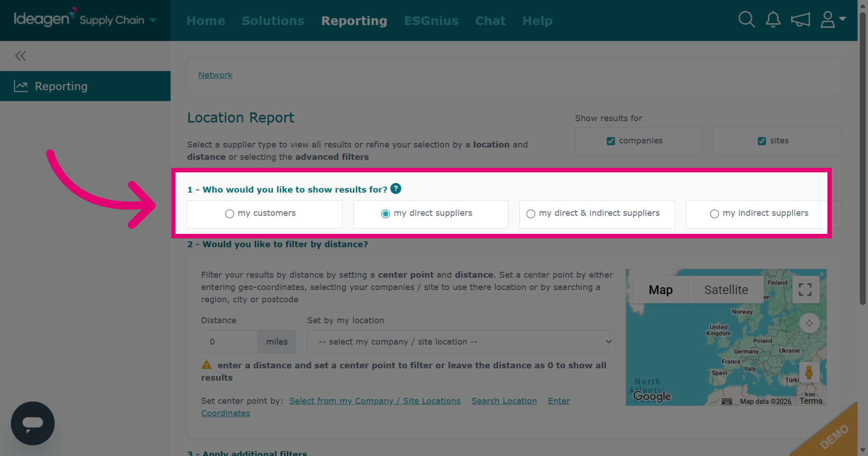The image size is (868, 456).
Task: Select Reporting in the left sidebar
Action: click(85, 86)
